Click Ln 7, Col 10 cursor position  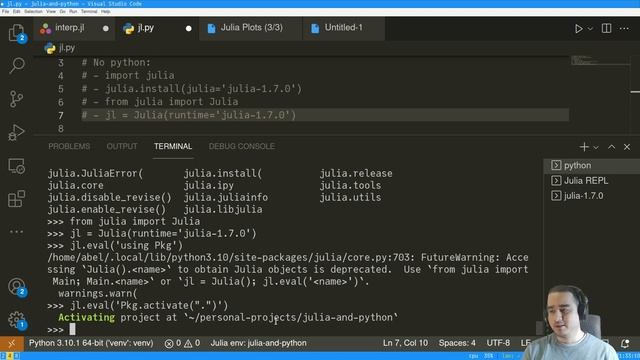(405, 343)
